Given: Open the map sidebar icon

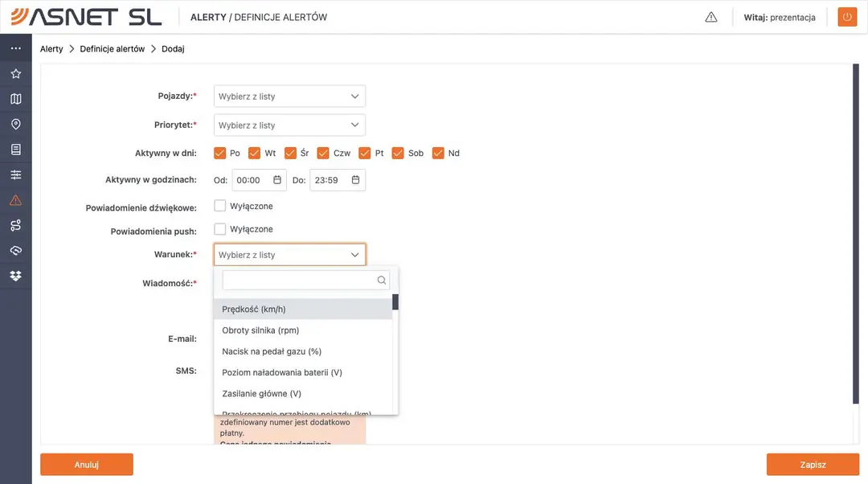Looking at the screenshot, I should (15, 99).
